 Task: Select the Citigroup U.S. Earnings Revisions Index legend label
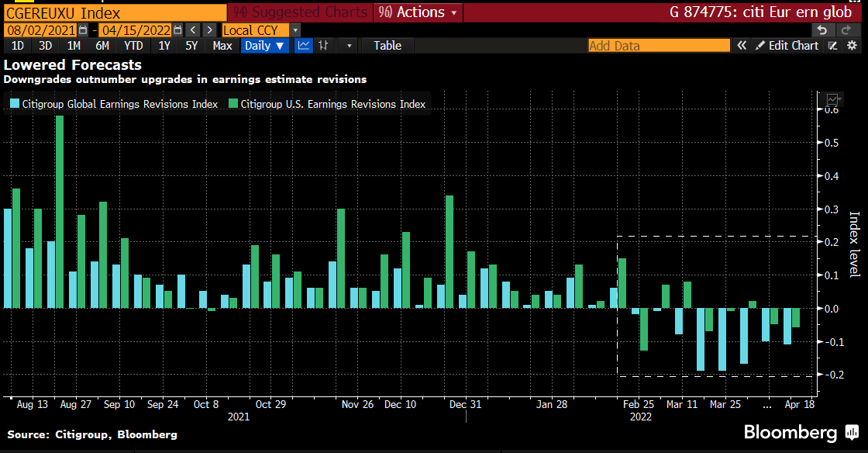(x=333, y=104)
